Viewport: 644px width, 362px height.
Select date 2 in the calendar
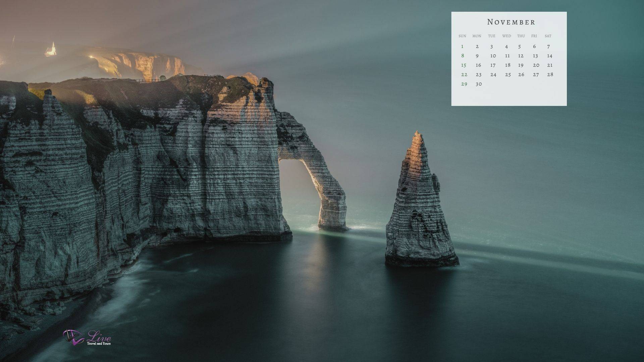click(477, 47)
